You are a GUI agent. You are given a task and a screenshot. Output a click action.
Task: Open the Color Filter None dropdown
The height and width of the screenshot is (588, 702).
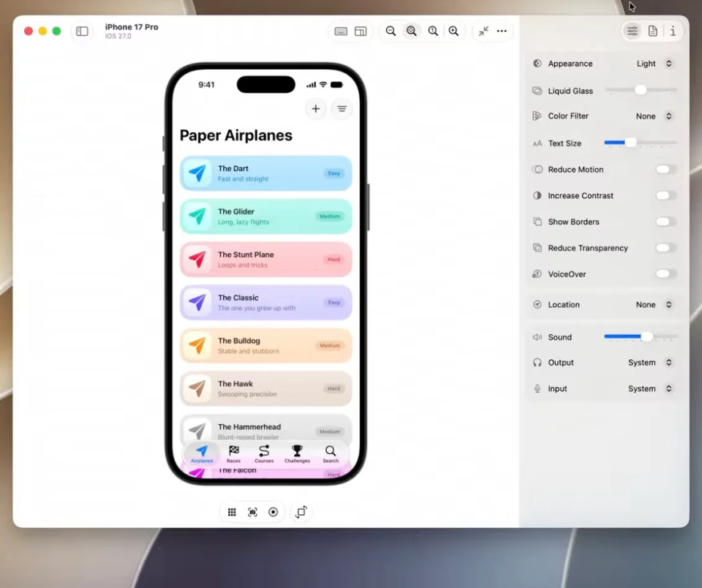pos(654,116)
